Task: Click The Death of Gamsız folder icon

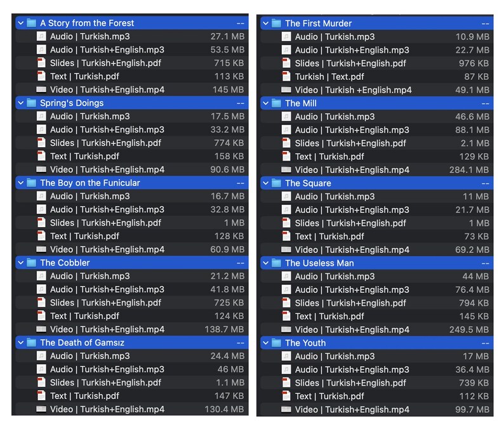Action: tap(31, 343)
